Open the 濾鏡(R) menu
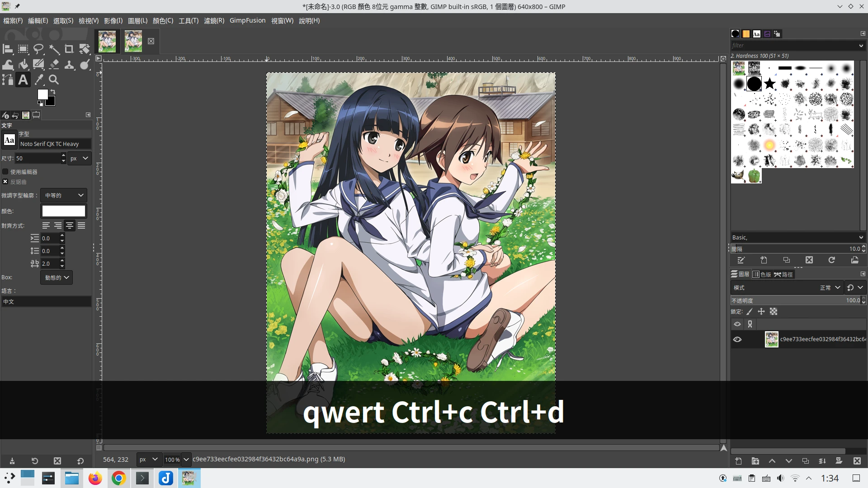Screen dimensions: 868x488 coord(214,20)
